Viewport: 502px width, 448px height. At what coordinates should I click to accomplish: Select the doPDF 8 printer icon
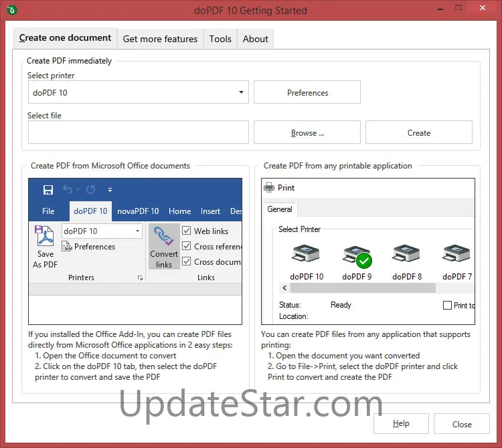406,253
